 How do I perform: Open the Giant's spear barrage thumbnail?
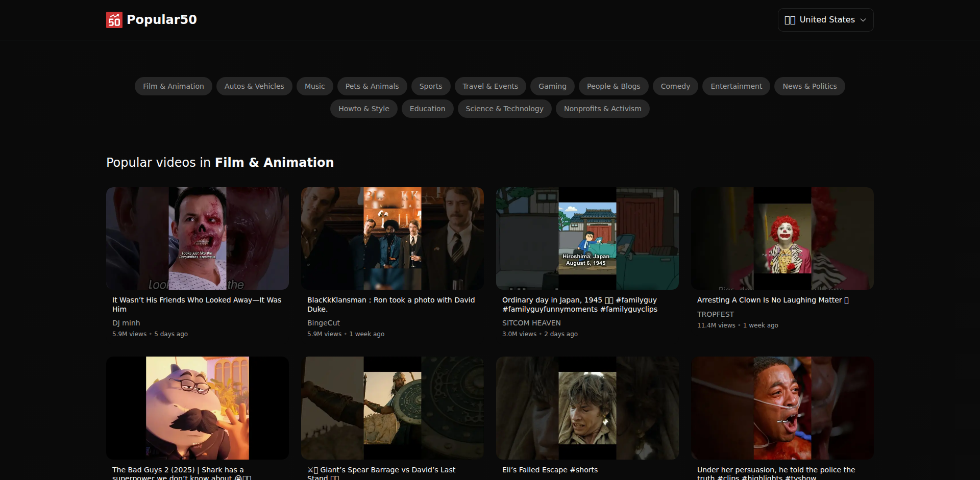tap(393, 408)
